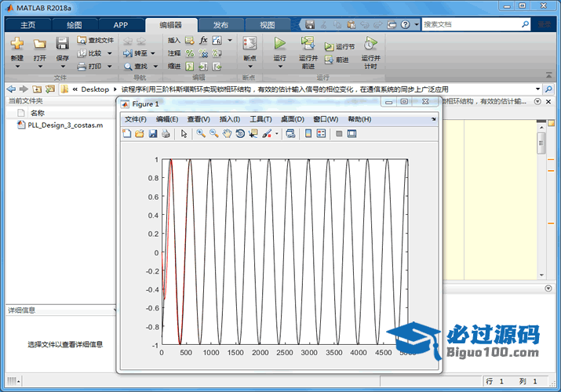Click the Insert Colorbar icon in Figure 1
Image resolution: width=561 pixels, height=392 pixels.
[308, 133]
